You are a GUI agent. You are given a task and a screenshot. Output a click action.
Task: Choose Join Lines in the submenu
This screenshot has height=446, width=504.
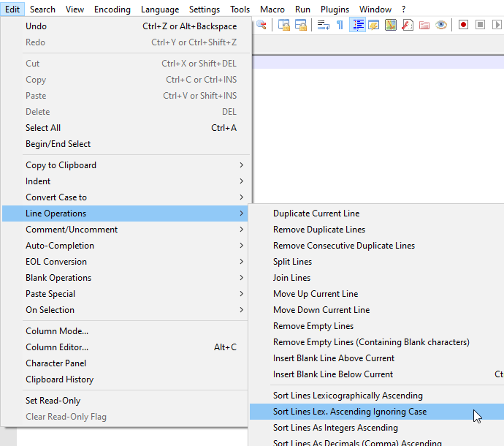(377, 278)
